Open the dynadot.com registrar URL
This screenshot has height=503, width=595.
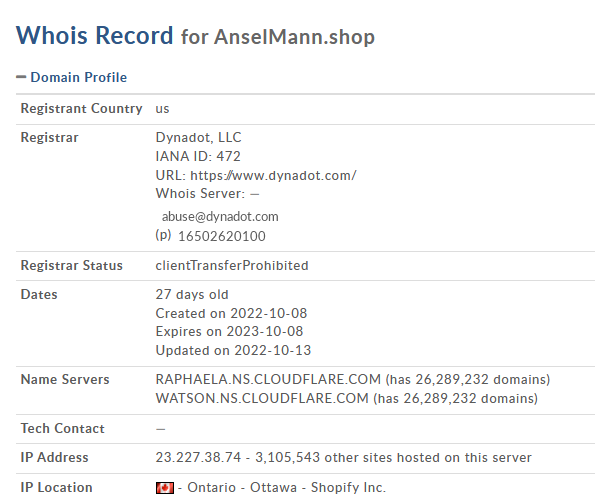(x=273, y=176)
